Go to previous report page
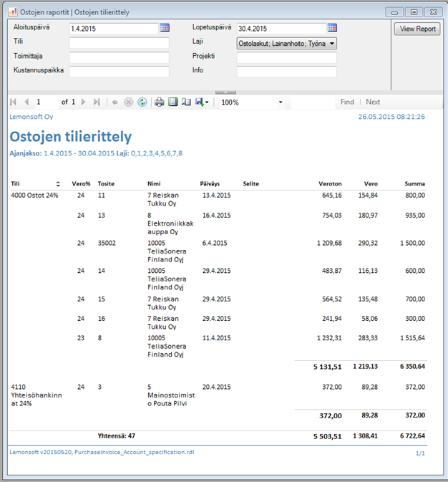Viewport: 448px width, 482px height. (x=26, y=102)
